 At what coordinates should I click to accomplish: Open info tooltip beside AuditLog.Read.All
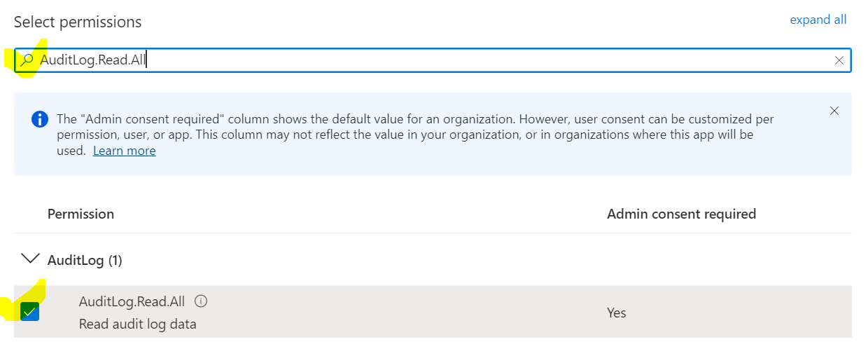[201, 301]
